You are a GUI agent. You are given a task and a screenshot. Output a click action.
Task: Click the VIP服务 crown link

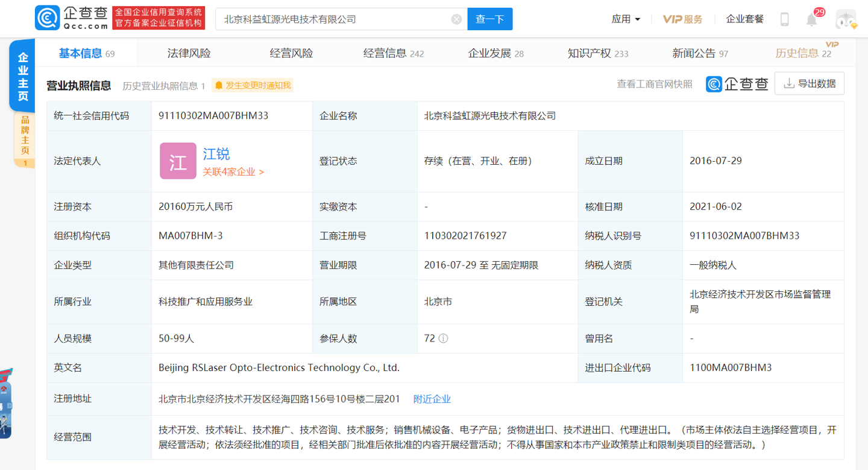[x=682, y=19]
